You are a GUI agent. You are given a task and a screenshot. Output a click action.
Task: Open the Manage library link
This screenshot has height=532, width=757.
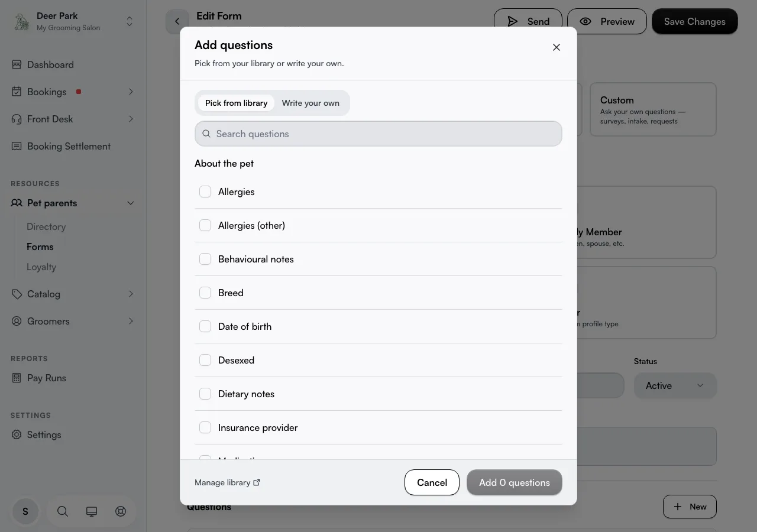point(228,482)
